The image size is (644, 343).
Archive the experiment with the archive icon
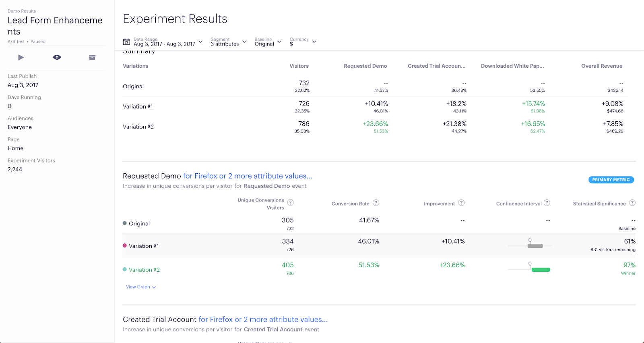[x=92, y=58]
